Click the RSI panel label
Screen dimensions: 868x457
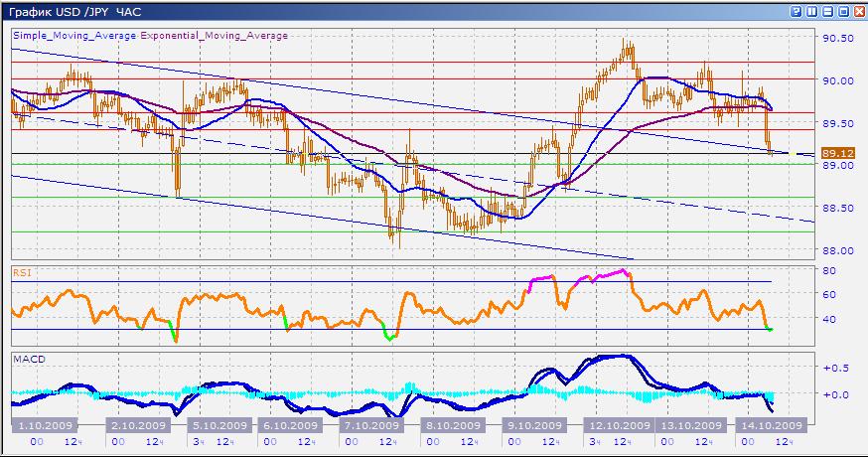pos(22,270)
